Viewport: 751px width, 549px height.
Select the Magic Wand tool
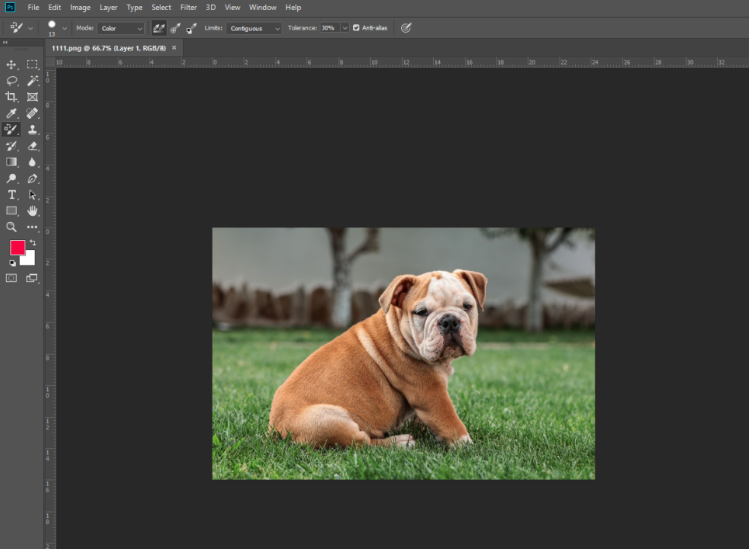[x=32, y=80]
